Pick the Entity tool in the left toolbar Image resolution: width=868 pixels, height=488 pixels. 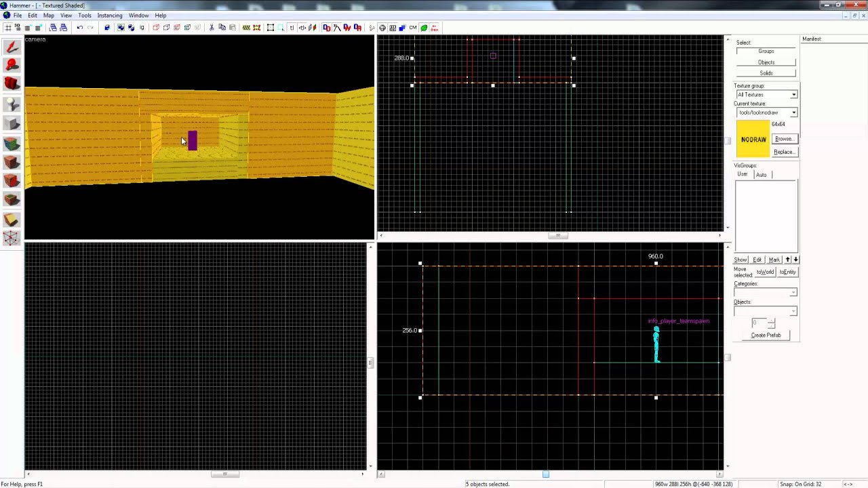[11, 104]
